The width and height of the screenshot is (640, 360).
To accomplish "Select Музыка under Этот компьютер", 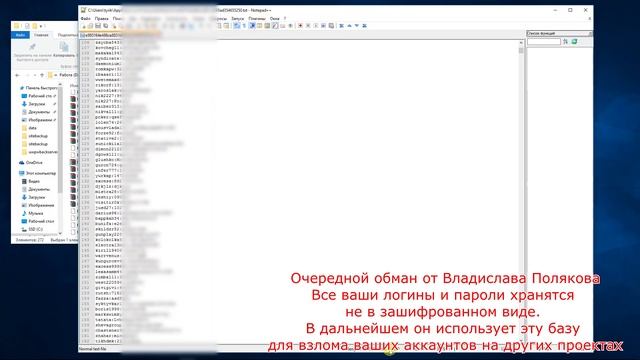I will 32,213.
